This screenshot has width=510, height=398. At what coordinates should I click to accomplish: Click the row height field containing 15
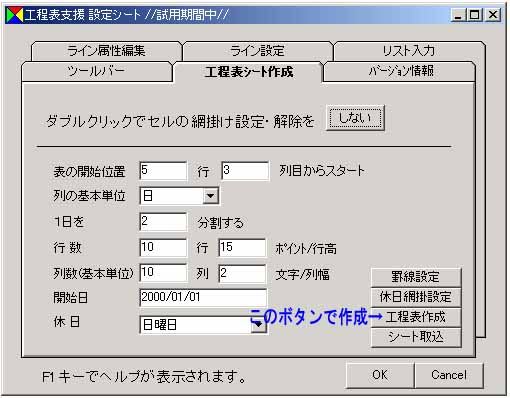point(242,248)
